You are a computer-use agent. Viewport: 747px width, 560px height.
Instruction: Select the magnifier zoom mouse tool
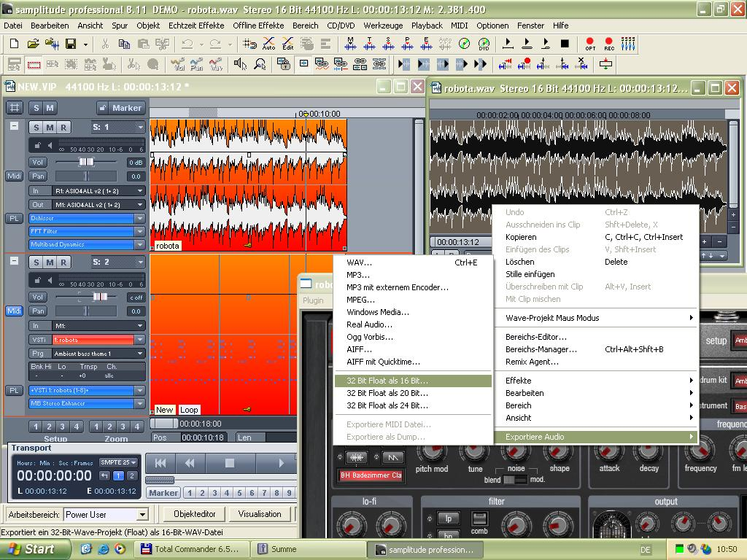(x=260, y=64)
